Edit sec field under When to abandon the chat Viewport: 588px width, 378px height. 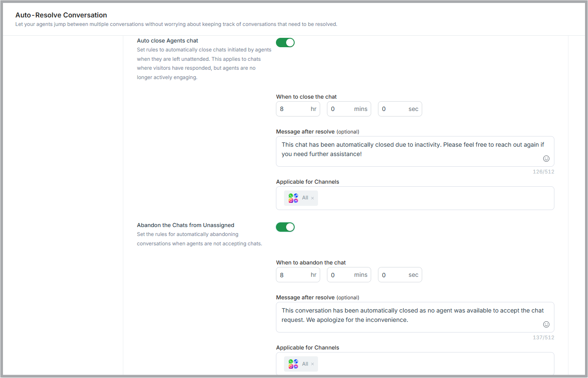400,275
